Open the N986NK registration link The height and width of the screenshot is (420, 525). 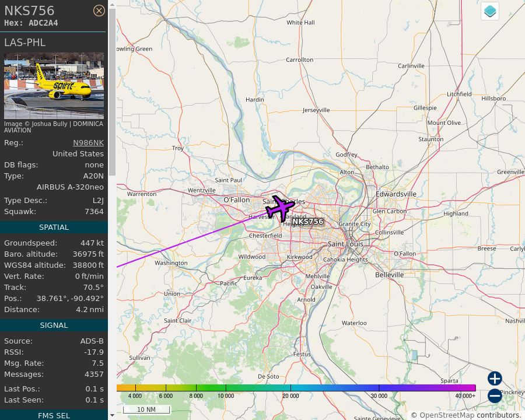88,142
